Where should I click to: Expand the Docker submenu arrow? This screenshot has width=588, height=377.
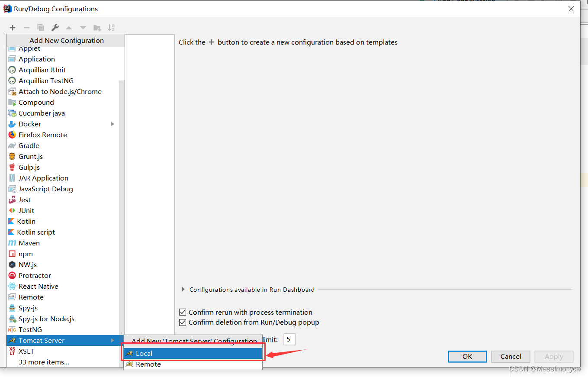tap(112, 124)
